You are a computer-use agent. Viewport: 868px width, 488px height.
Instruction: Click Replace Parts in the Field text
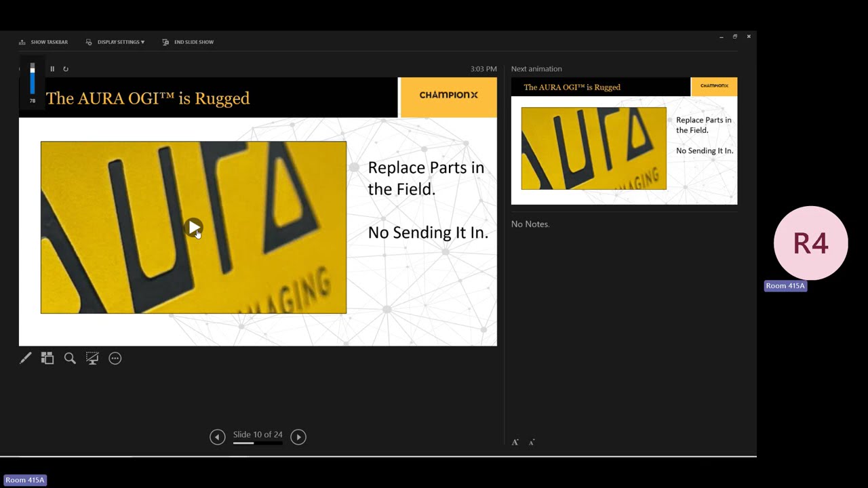426,178
